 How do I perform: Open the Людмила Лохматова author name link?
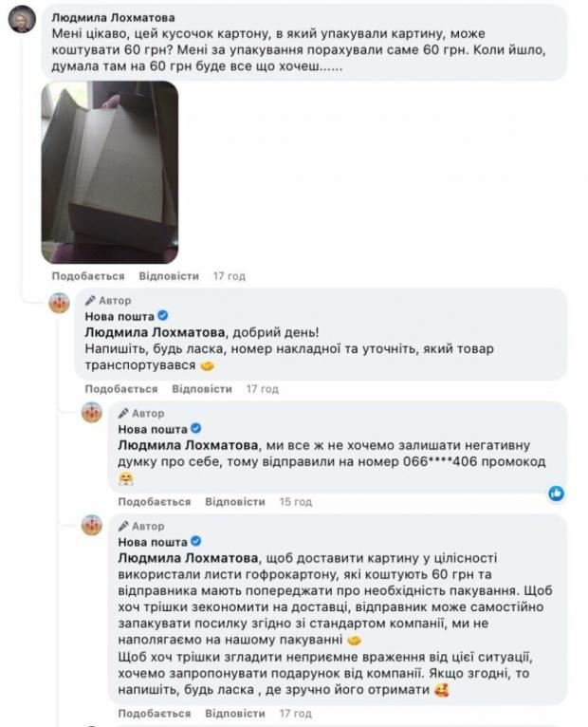113,18
